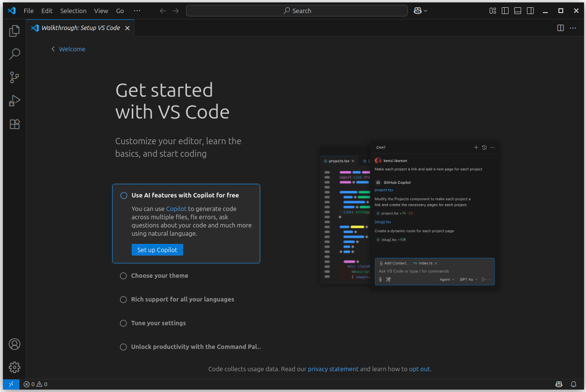
Task: Open the Source Control view
Action: pos(15,77)
